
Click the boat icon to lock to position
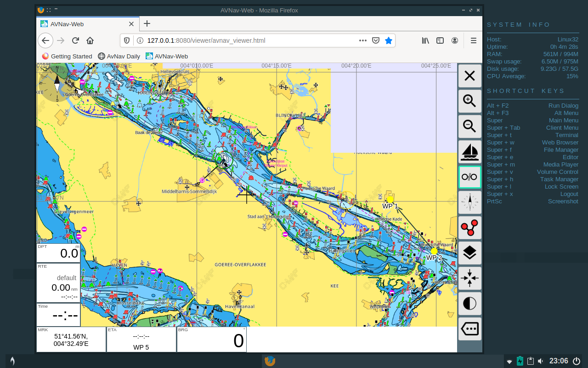(x=469, y=152)
